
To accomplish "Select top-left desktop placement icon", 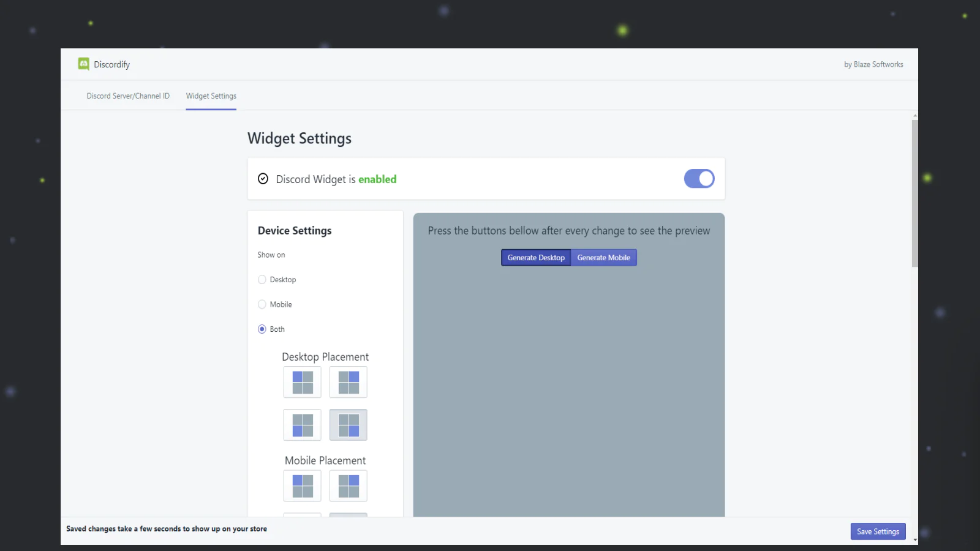I will click(x=303, y=382).
